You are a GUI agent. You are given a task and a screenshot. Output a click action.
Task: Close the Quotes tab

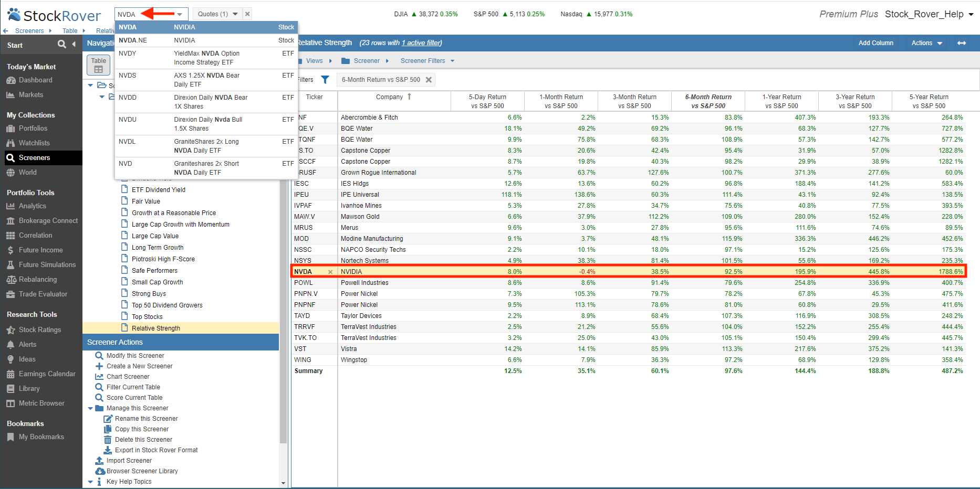pyautogui.click(x=247, y=14)
